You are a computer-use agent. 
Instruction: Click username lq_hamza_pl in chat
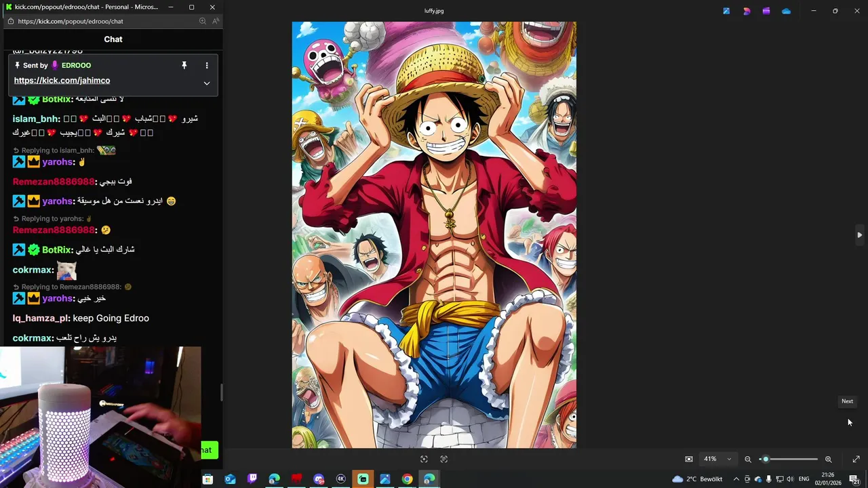coord(41,318)
